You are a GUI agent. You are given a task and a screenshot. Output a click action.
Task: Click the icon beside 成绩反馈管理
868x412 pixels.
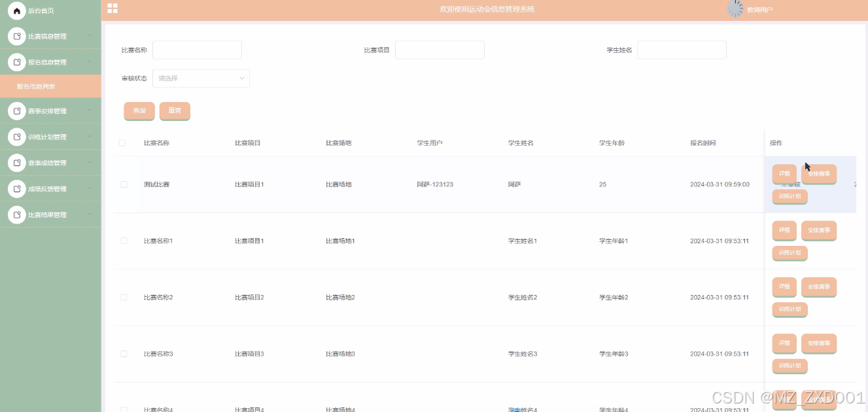(x=17, y=189)
